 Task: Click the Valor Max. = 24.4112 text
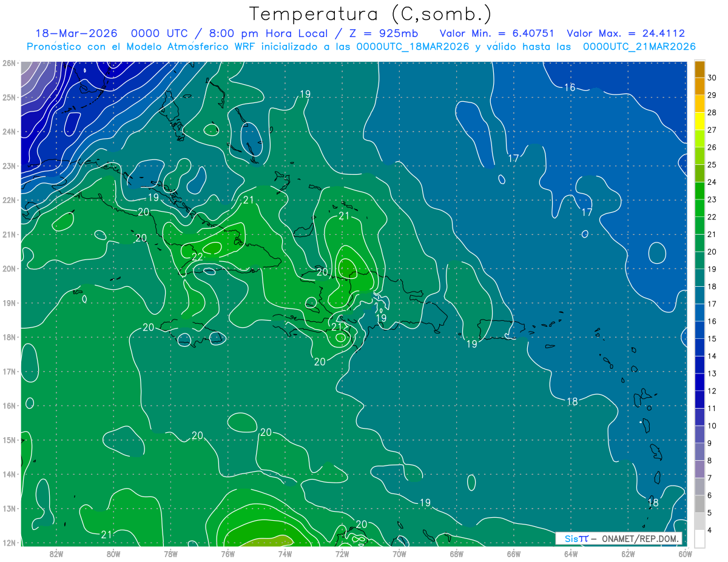(626, 33)
